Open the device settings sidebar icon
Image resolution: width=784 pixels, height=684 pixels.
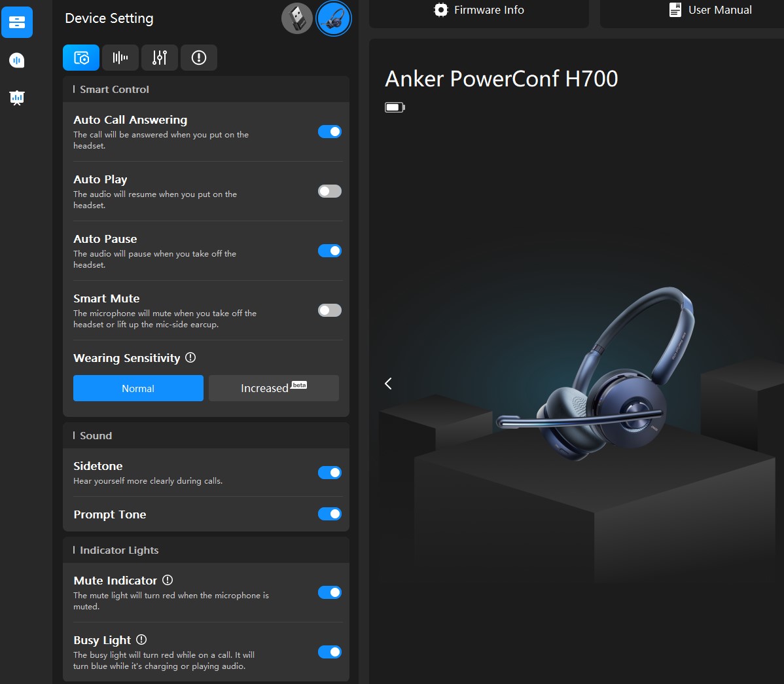[17, 23]
